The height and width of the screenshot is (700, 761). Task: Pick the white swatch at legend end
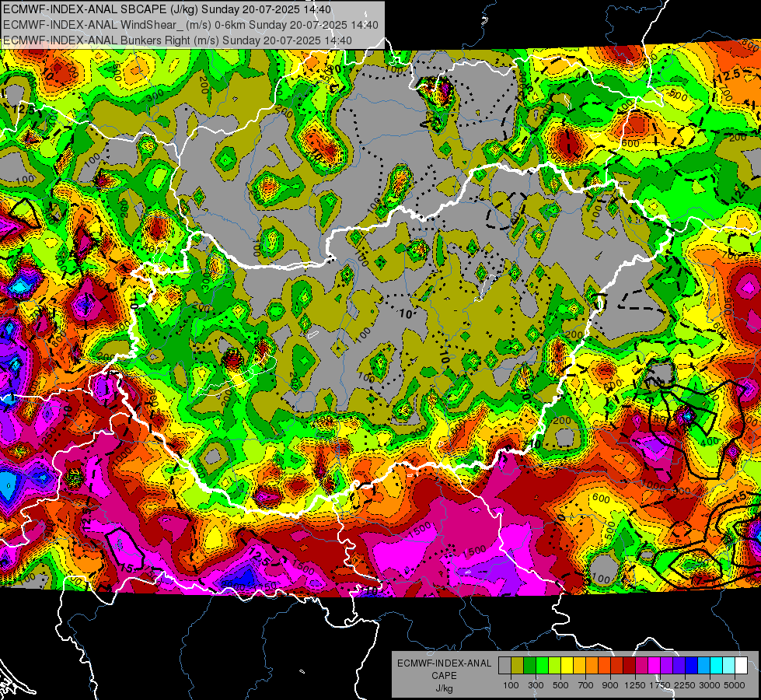(x=742, y=666)
